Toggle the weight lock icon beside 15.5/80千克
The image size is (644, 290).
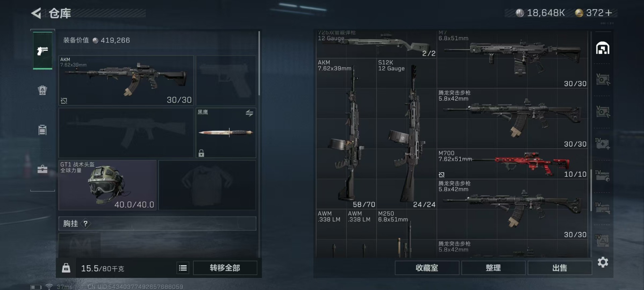pos(66,268)
